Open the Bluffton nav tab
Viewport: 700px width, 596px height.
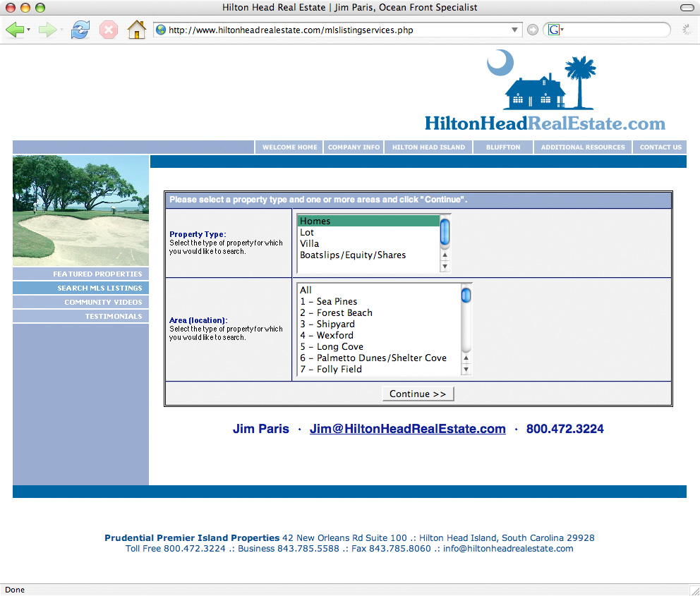(503, 147)
